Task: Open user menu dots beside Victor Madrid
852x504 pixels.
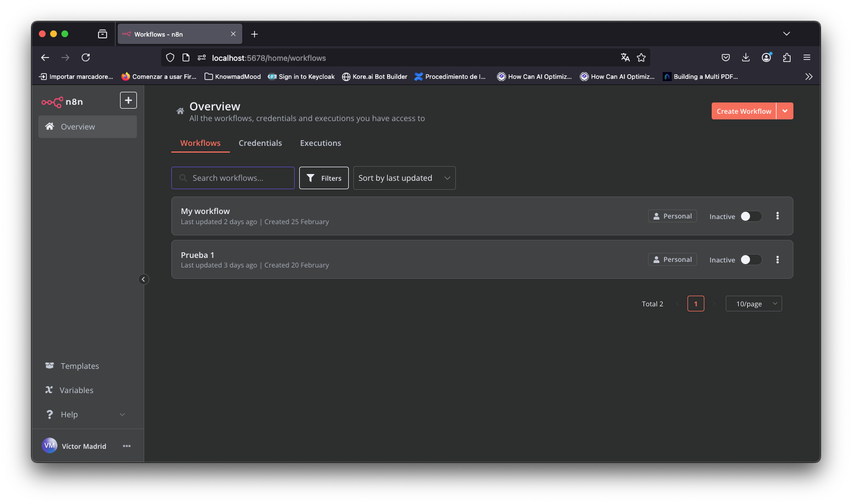Action: click(x=127, y=446)
